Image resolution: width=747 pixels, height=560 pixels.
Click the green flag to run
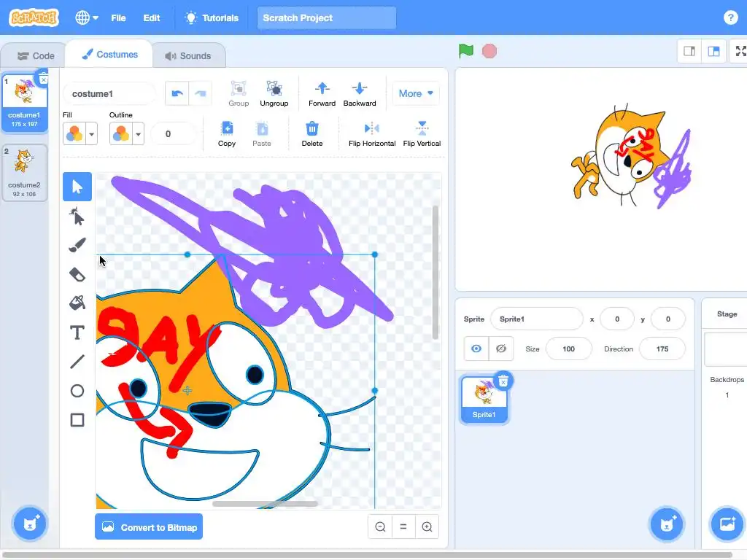466,51
